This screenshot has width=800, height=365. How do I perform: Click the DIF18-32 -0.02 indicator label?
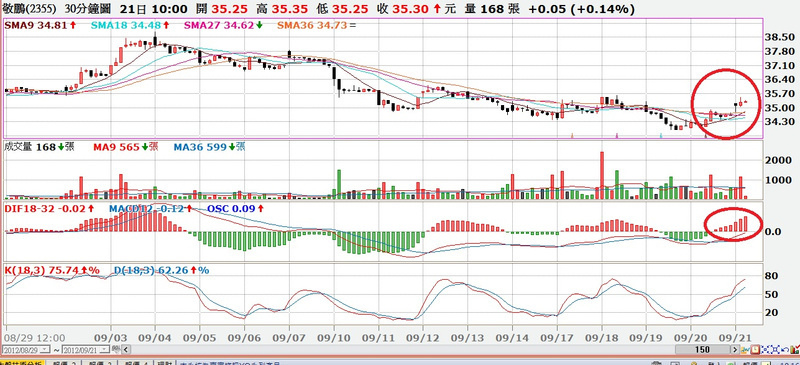pos(49,208)
